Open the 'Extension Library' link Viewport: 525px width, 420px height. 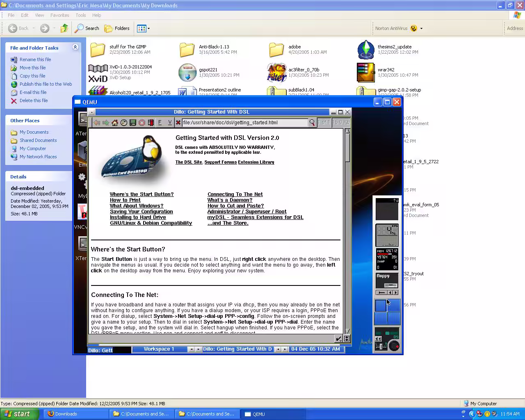tap(256, 162)
